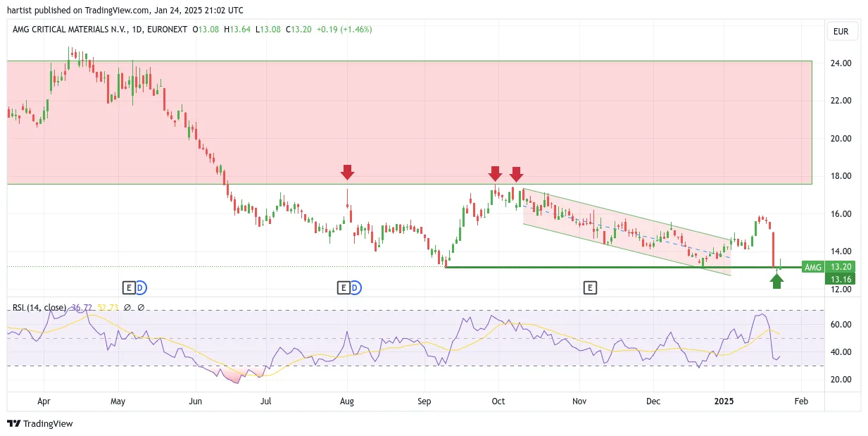Image resolution: width=868 pixels, height=436 pixels.
Task: Select the green up arrow below latest candle
Action: click(776, 281)
